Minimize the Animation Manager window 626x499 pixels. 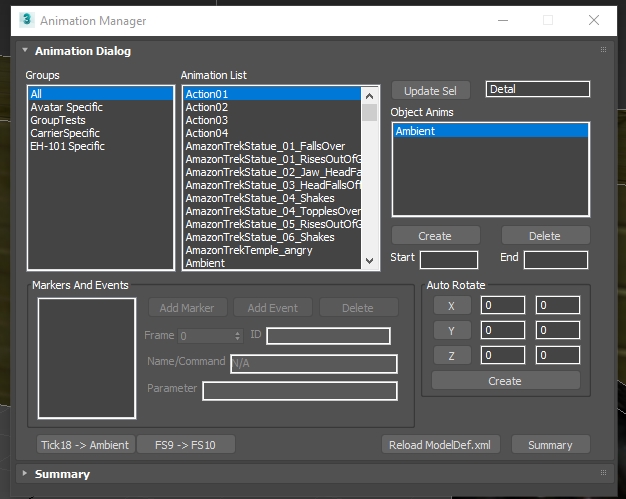pyautogui.click(x=503, y=20)
